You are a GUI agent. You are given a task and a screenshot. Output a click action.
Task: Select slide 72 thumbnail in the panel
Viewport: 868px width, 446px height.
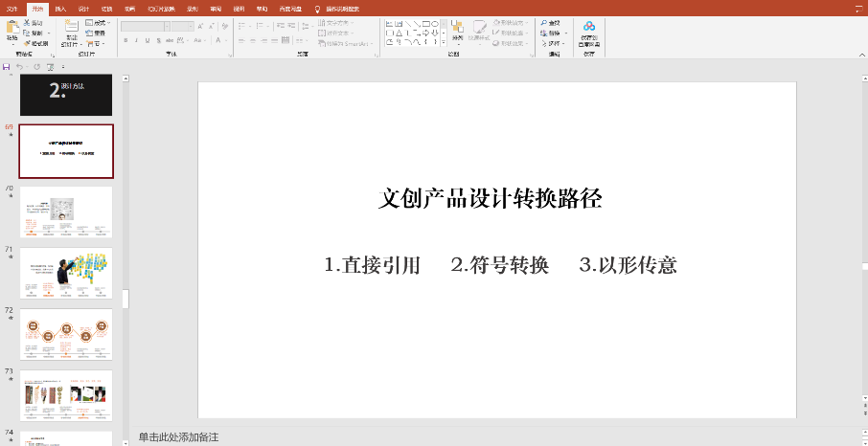[x=66, y=334]
